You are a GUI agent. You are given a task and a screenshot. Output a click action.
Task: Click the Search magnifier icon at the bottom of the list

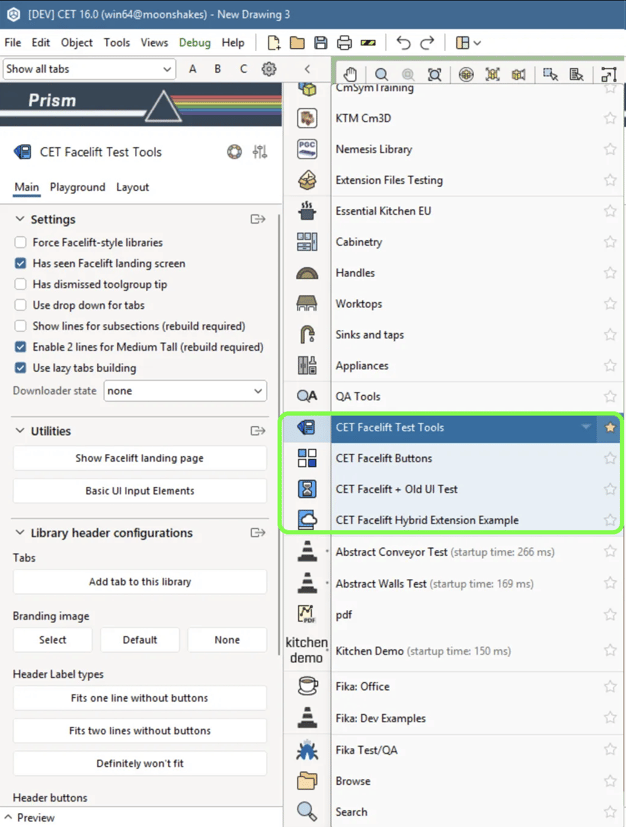tap(307, 812)
